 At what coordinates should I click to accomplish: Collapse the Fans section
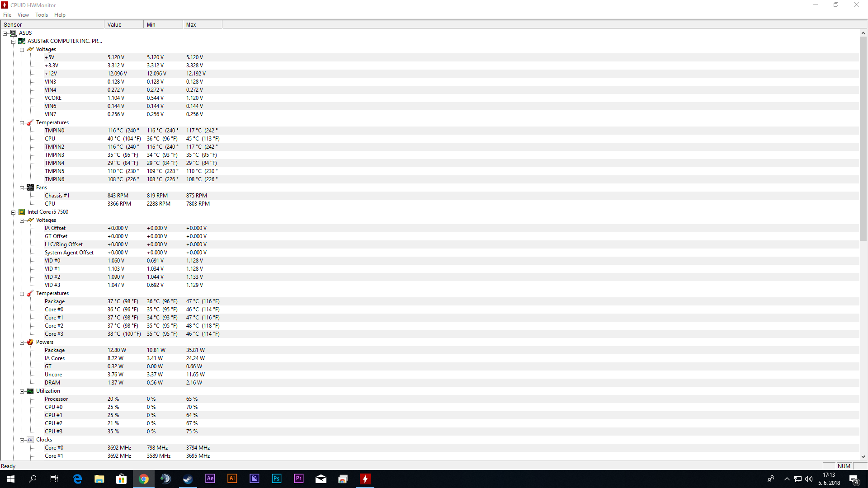pos(22,188)
